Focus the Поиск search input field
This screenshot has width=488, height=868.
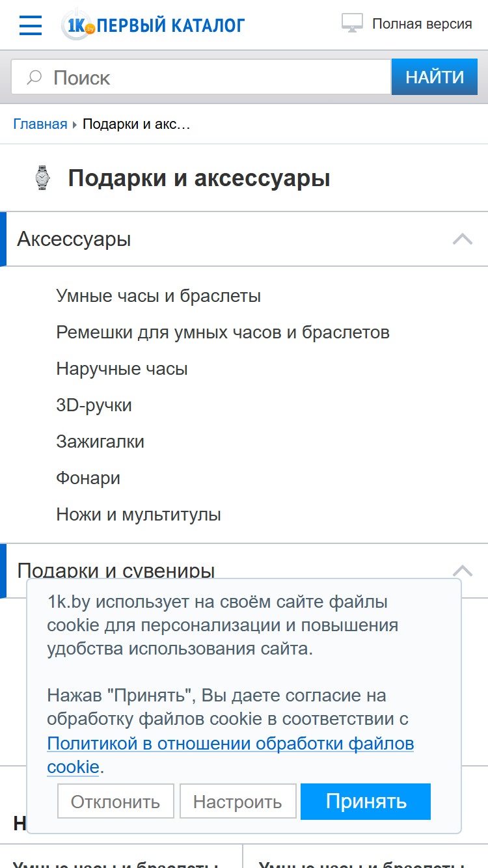201,77
